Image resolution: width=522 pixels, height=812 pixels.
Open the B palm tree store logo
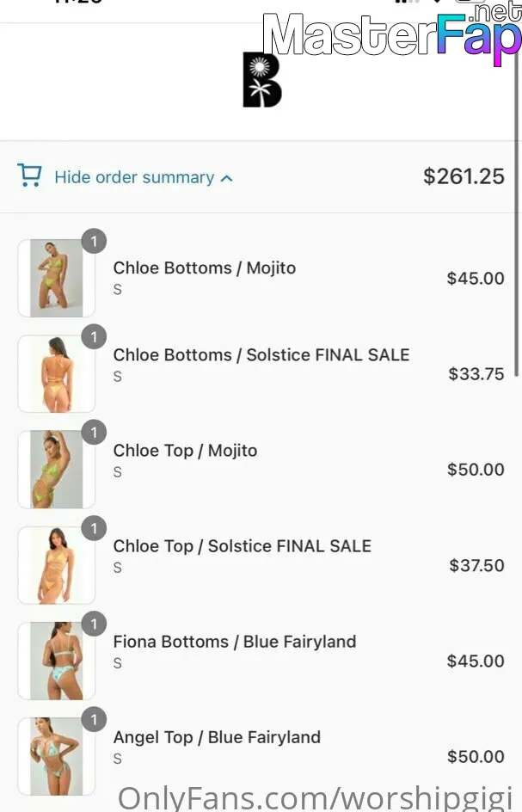pyautogui.click(x=262, y=79)
